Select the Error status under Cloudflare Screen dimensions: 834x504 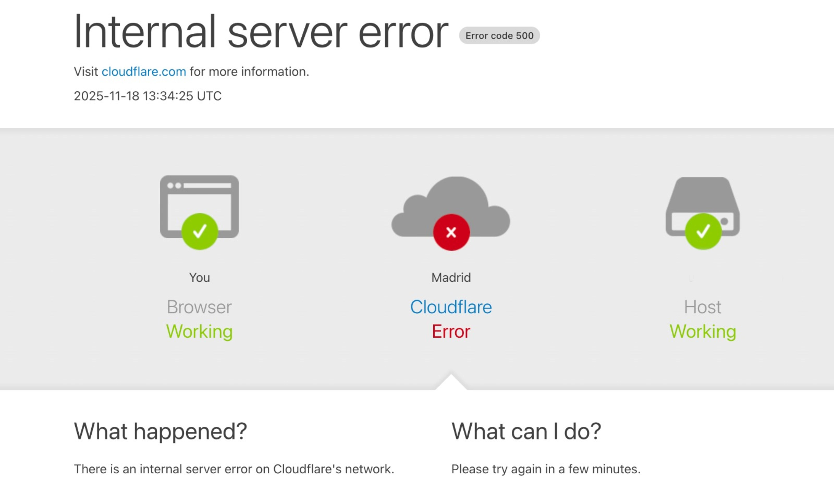(x=451, y=331)
